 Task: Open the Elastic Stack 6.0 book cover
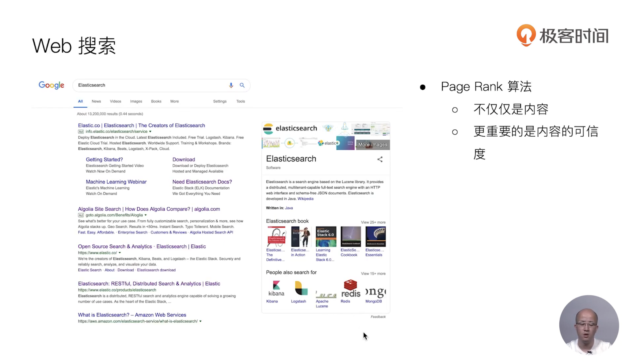(x=326, y=236)
